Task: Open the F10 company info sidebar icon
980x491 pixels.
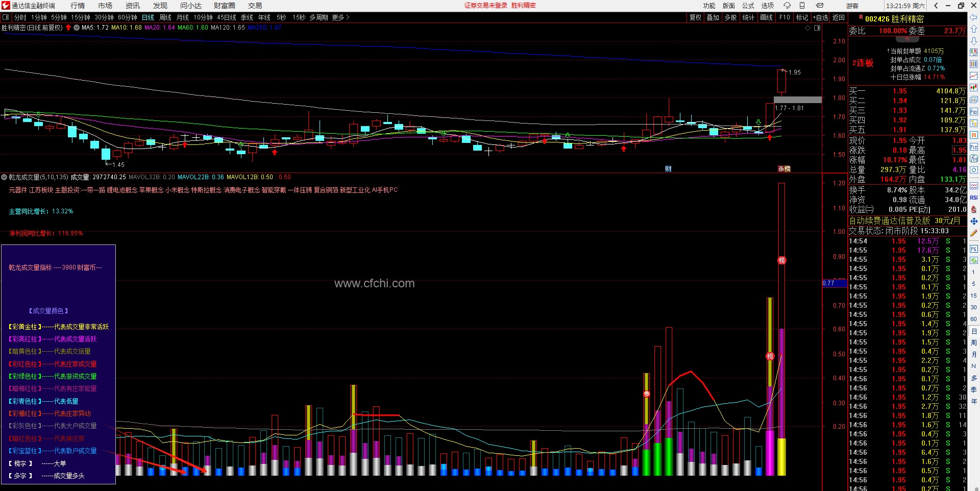Action: pos(974,111)
